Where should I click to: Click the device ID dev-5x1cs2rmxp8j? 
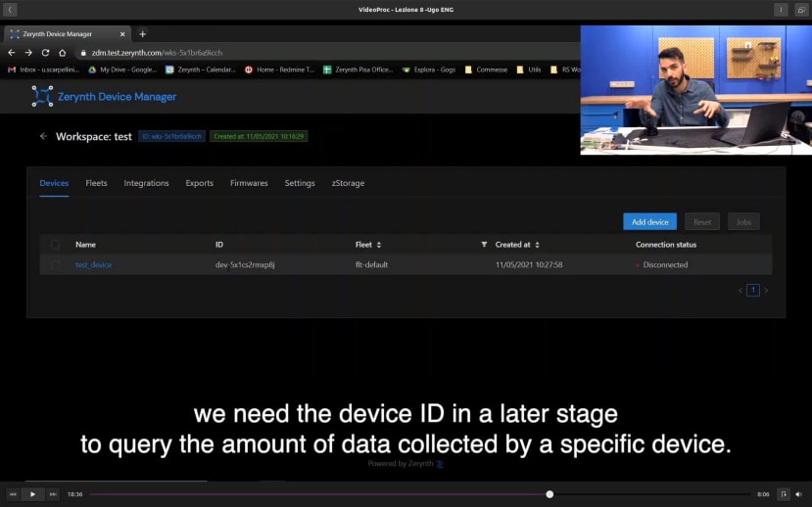[x=245, y=265]
